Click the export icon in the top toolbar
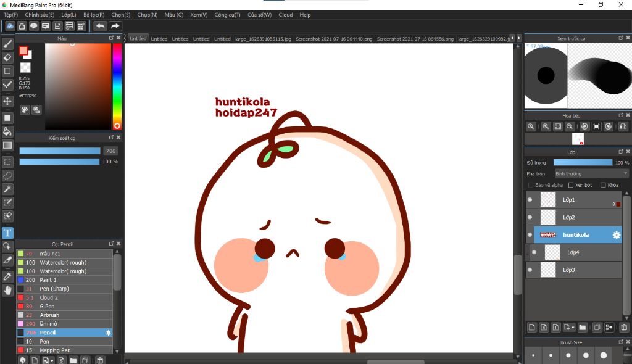Screen dimensions: 632x364 click(22, 26)
